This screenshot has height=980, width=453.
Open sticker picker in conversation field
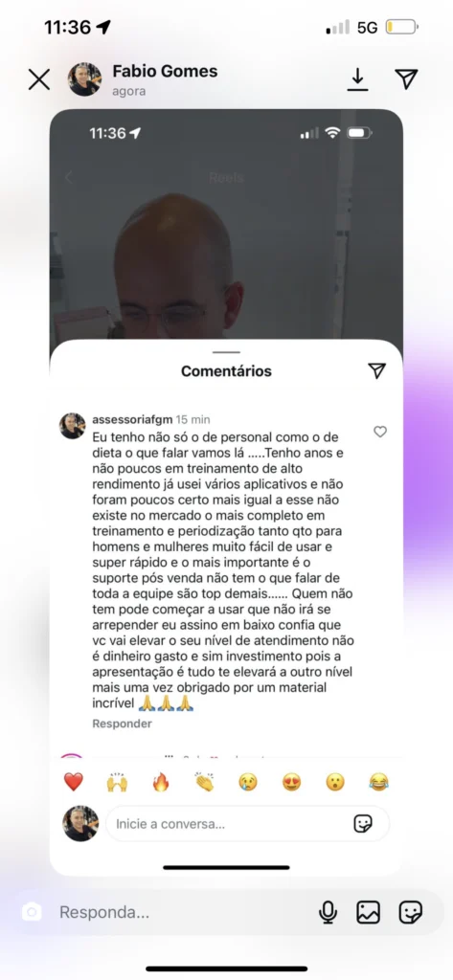364,824
